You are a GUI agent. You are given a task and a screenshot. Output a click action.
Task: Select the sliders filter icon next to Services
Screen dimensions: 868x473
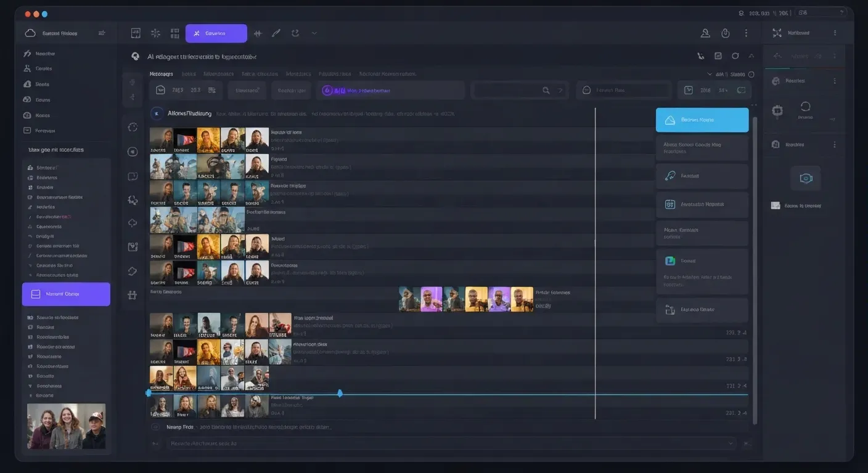[258, 33]
